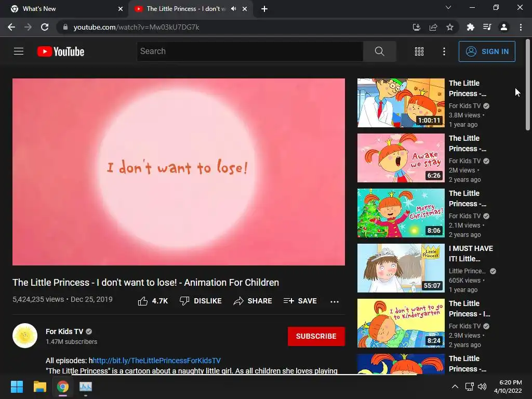Mute the tab using speaker icon

click(x=233, y=9)
